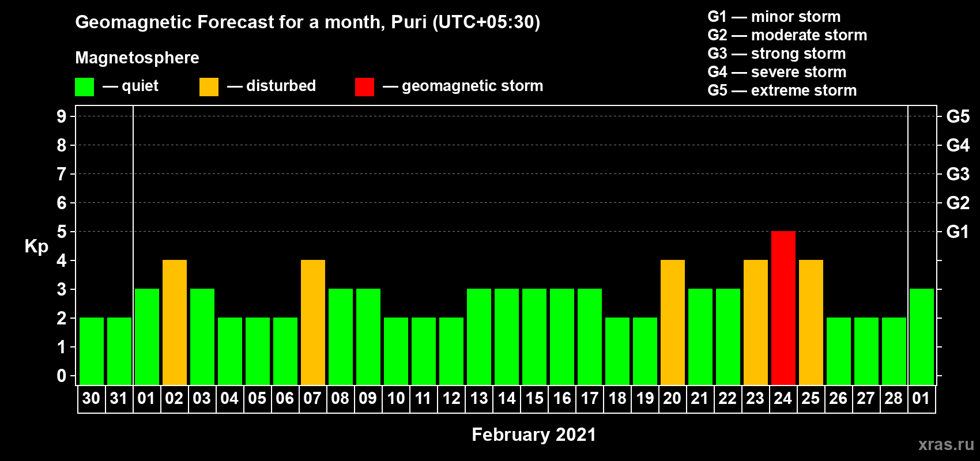The height and width of the screenshot is (461, 980).
Task: Click the Kp value 9 on left axis
Action: click(x=62, y=116)
